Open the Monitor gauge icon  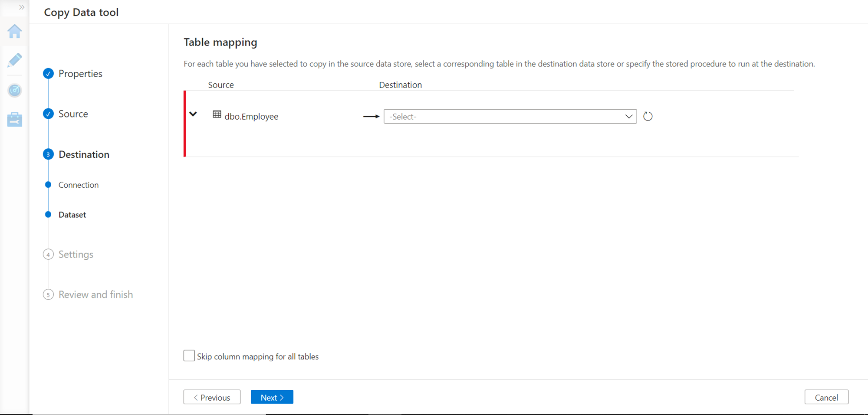(x=14, y=90)
